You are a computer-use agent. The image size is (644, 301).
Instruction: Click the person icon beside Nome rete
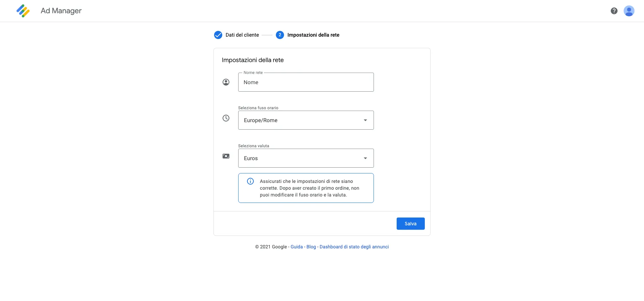[x=226, y=82]
